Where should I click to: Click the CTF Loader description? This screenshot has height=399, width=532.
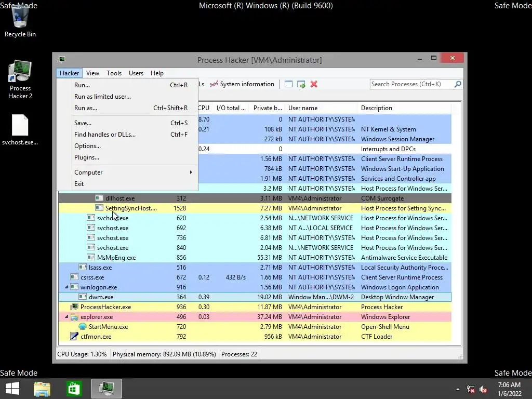(x=377, y=337)
